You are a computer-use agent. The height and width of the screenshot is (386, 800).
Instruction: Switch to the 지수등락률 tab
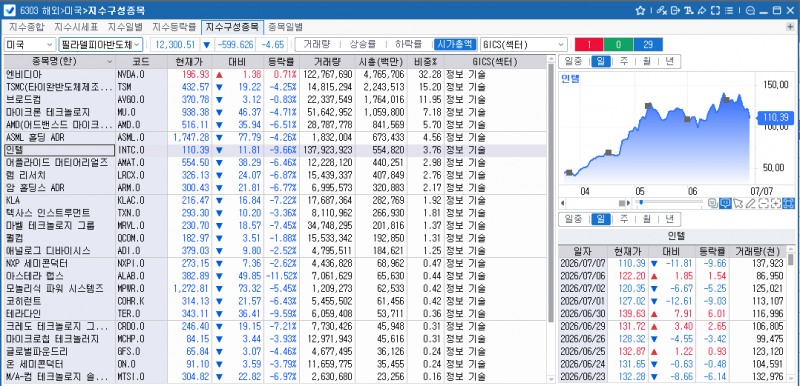coord(174,27)
